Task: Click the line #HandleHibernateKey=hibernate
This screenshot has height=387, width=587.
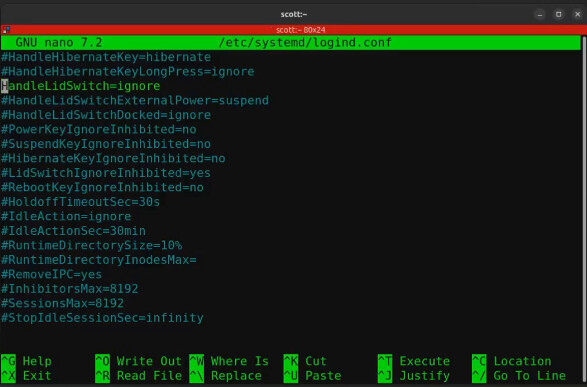Action: [x=106, y=57]
